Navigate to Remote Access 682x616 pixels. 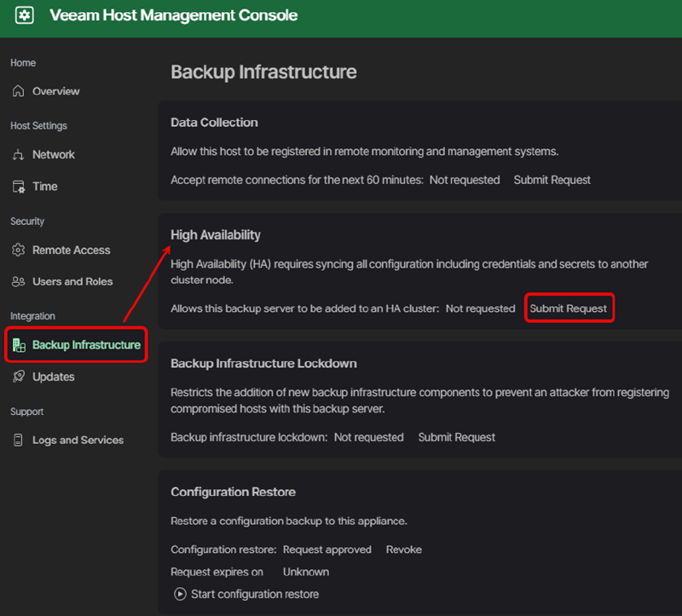pos(72,250)
